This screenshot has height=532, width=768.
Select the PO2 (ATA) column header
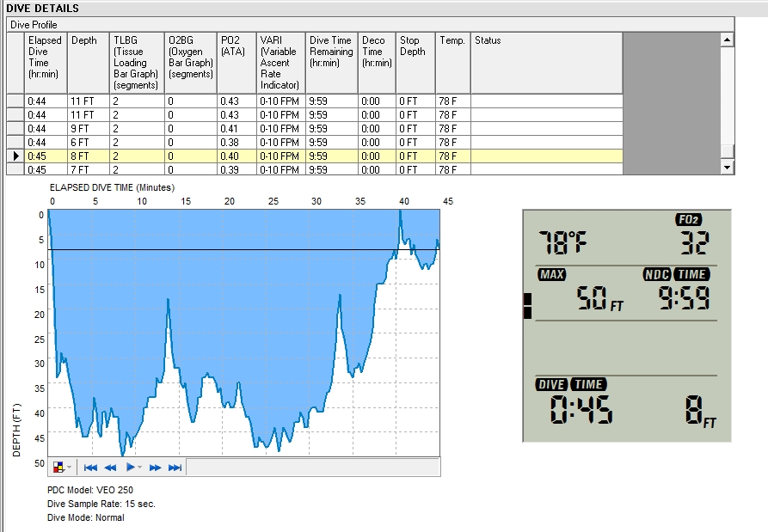[237, 63]
